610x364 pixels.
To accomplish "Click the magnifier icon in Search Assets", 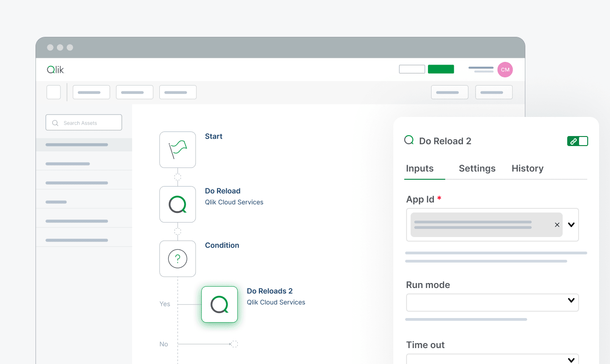I will [x=56, y=123].
